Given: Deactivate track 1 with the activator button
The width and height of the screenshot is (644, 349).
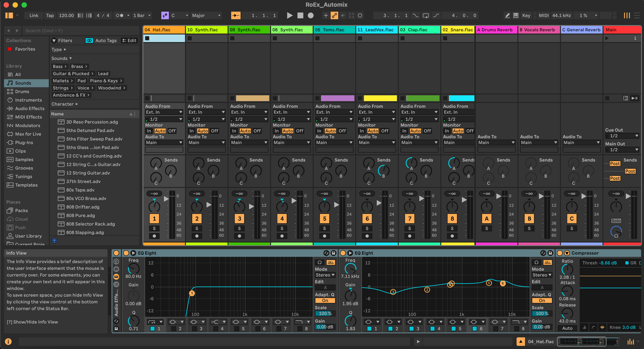Looking at the screenshot, I should tap(154, 218).
